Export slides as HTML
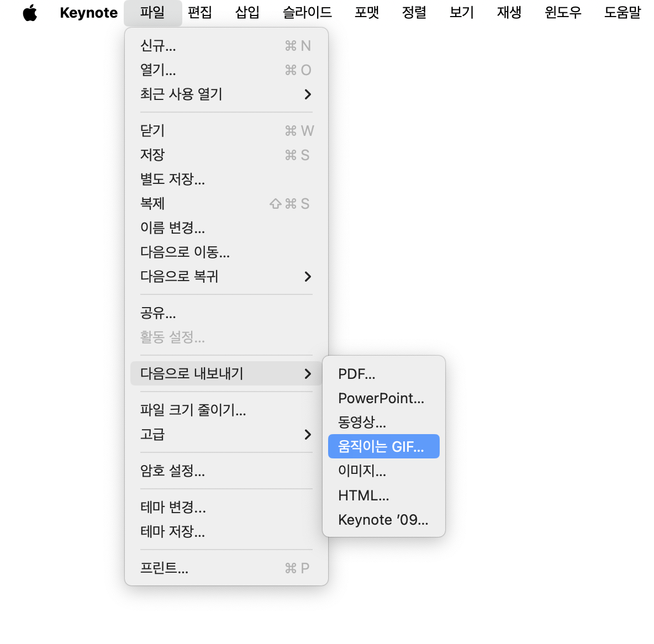The height and width of the screenshot is (644, 654). click(x=363, y=495)
